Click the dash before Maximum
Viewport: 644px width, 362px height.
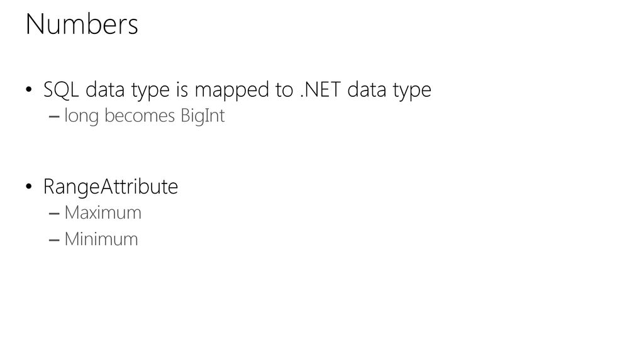(x=54, y=214)
